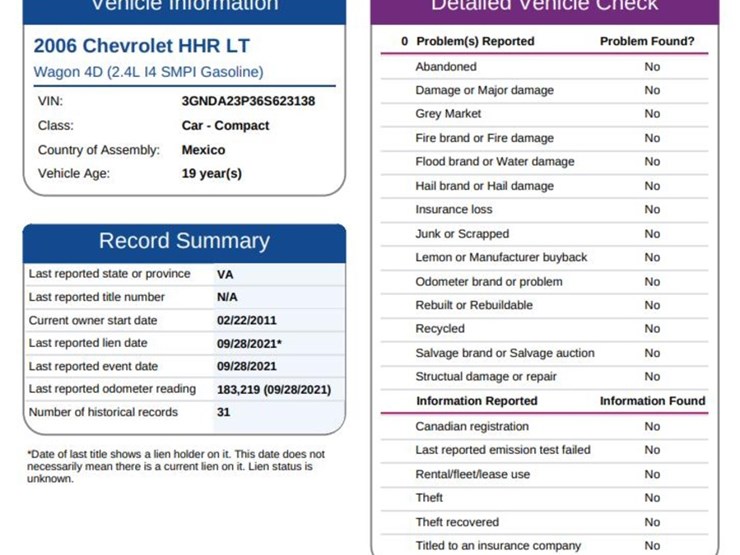Click the Theft recovered row
740x555 pixels.
pyautogui.click(x=457, y=522)
